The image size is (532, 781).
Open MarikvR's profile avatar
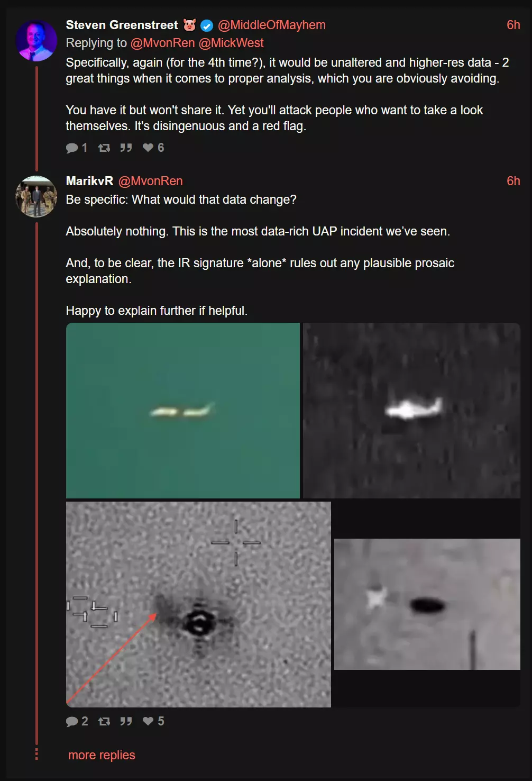click(36, 196)
